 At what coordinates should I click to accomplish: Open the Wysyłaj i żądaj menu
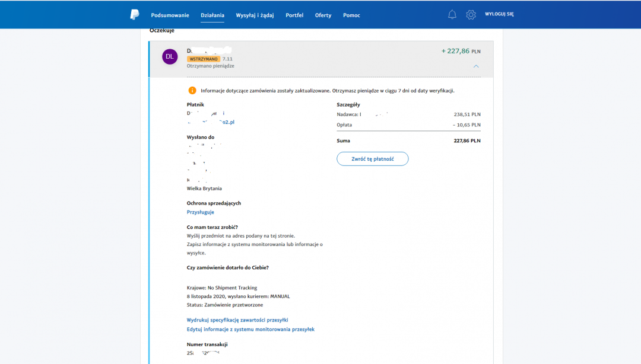(x=255, y=15)
